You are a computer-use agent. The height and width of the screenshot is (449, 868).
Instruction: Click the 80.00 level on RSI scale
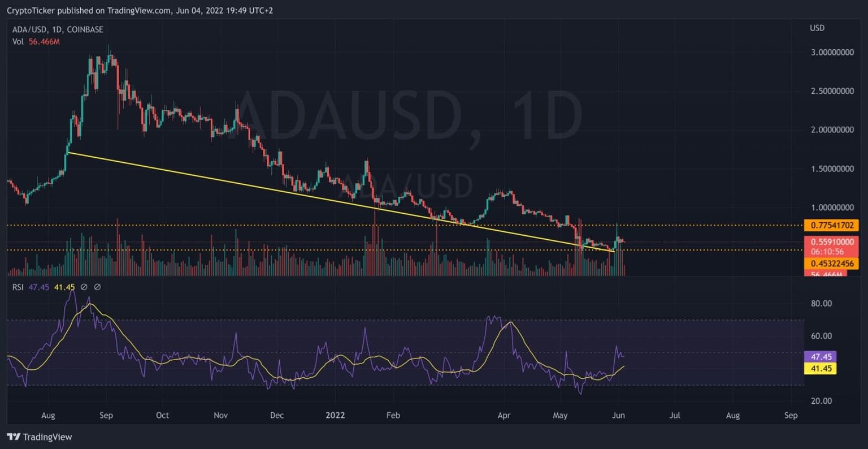[x=821, y=303]
